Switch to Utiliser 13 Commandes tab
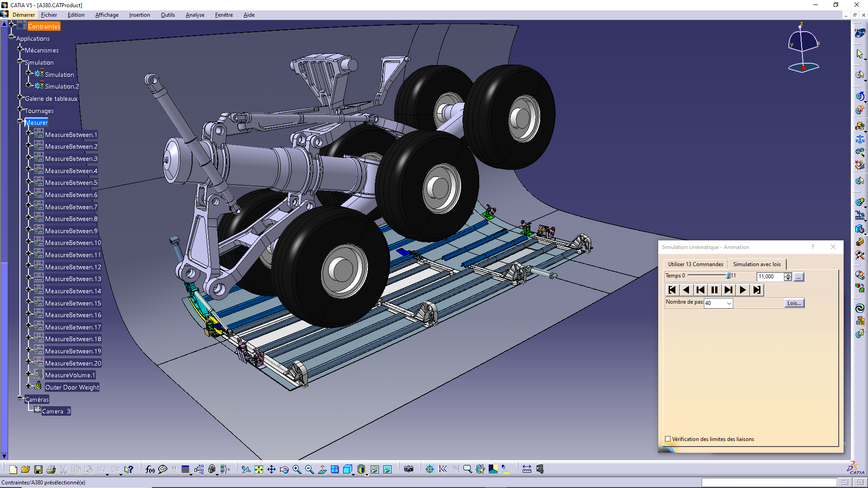The width and height of the screenshot is (868, 488). (695, 264)
